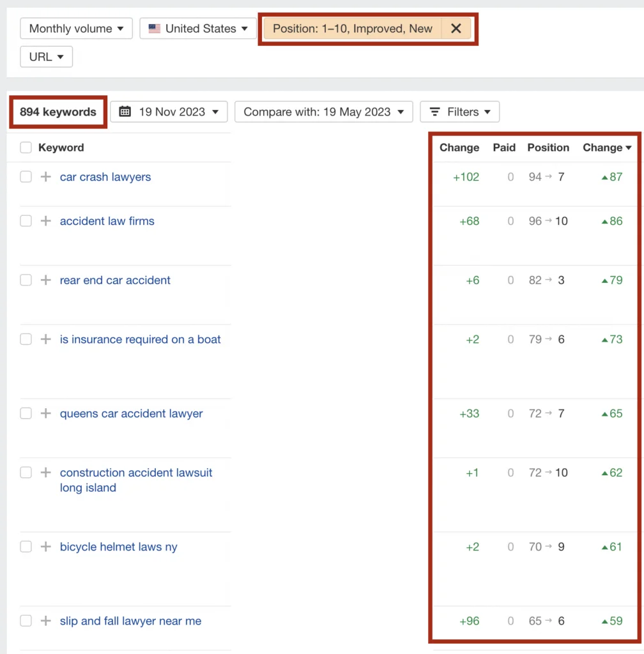Image resolution: width=644 pixels, height=654 pixels.
Task: Expand the plus icon beside car crash lawyers
Action: click(45, 177)
